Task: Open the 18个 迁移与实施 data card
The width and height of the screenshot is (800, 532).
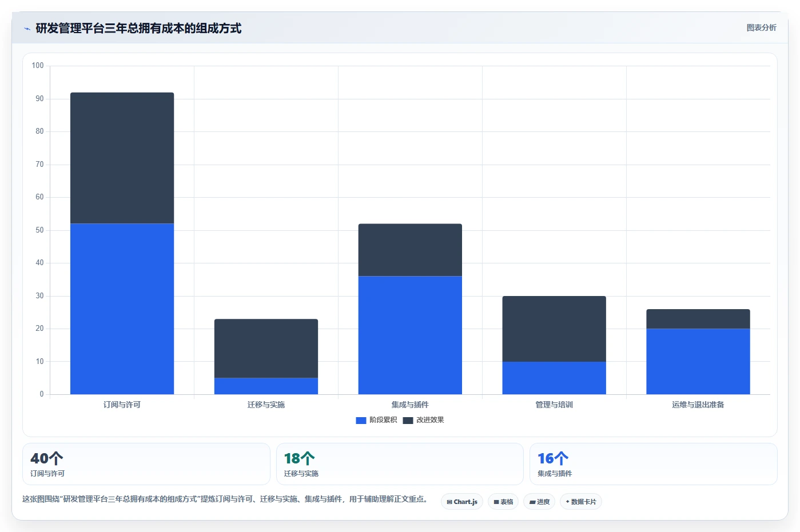Action: pos(400,464)
